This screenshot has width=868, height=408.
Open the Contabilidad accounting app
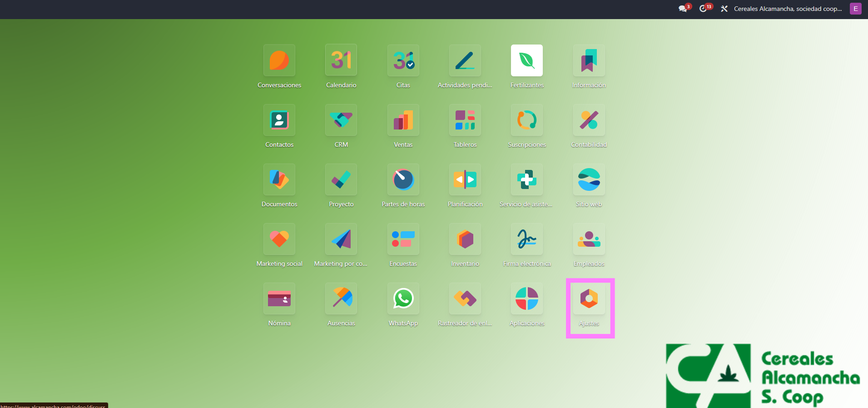pos(589,120)
